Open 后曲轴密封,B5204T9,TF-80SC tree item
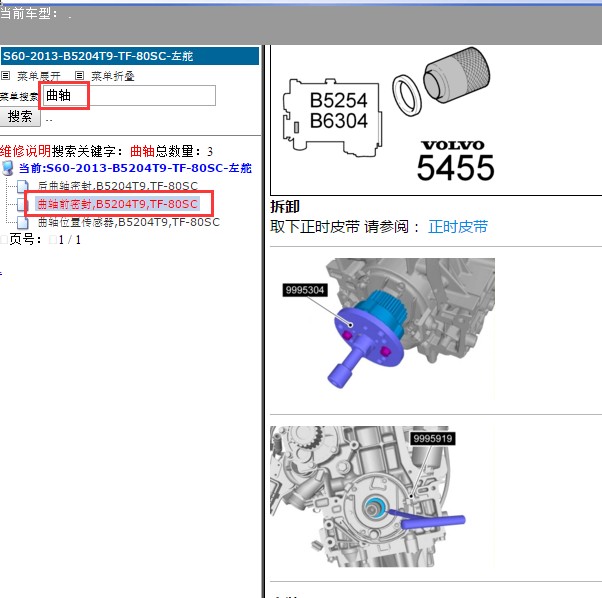This screenshot has height=598, width=602. click(118, 186)
